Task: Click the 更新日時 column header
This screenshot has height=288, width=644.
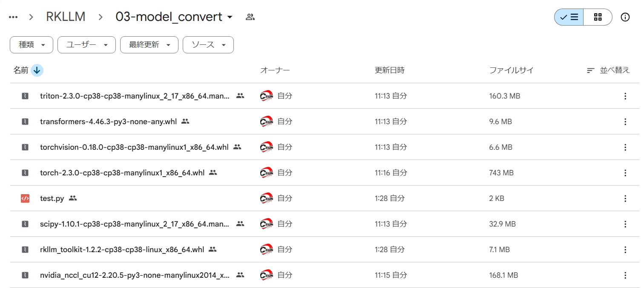Action: 389,70
